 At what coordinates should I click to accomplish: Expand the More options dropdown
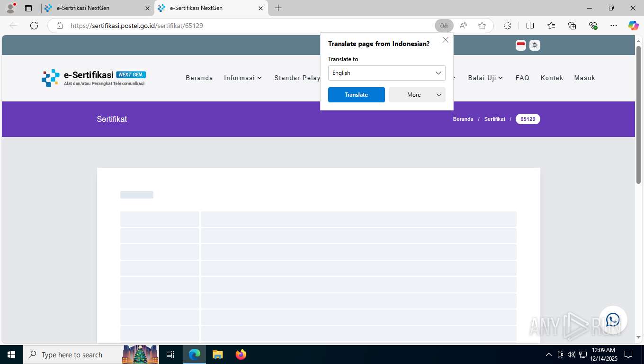coord(417,95)
